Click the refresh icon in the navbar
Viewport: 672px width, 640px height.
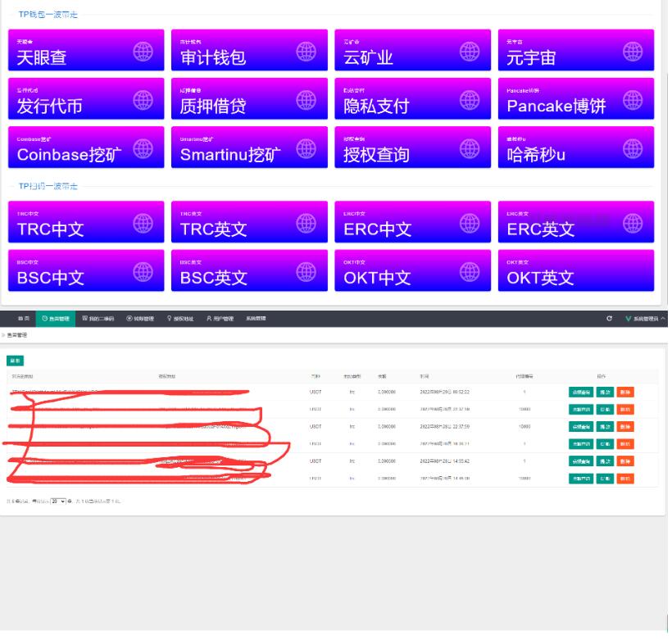[x=608, y=319]
